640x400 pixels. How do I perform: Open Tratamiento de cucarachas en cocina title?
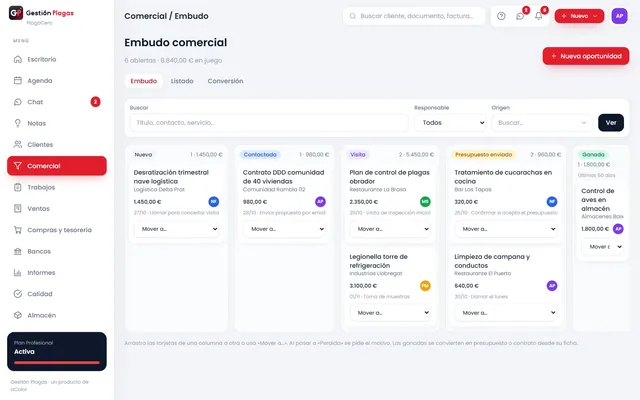click(x=503, y=177)
